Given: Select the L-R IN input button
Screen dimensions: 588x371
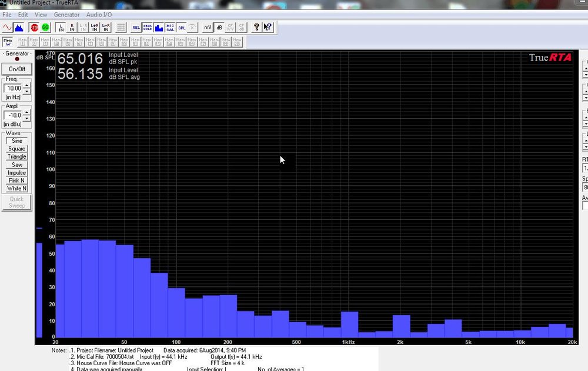Looking at the screenshot, I should pyautogui.click(x=106, y=28).
